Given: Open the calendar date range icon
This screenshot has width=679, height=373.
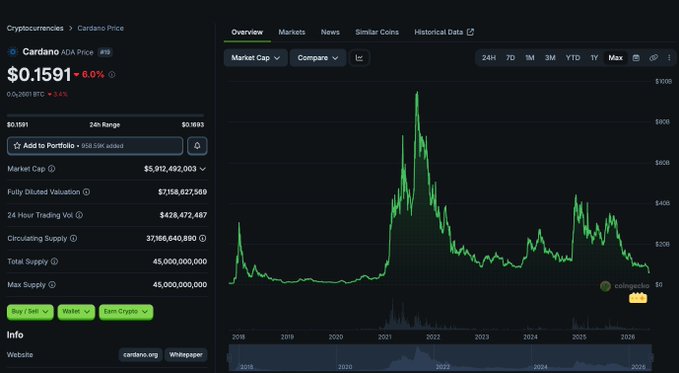Looking at the screenshot, I should pyautogui.click(x=636, y=58).
